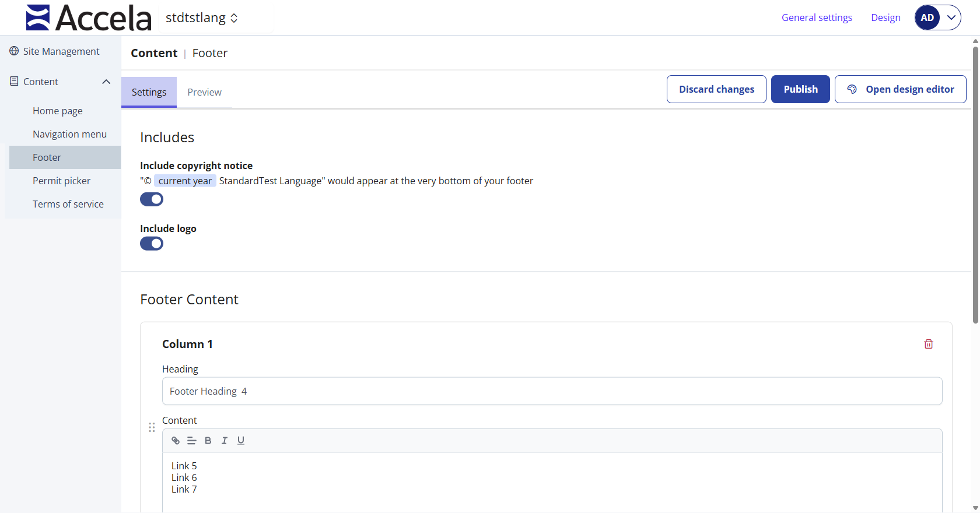Open the stdtstlang site selector dropdown
980x513 pixels.
[x=202, y=18]
